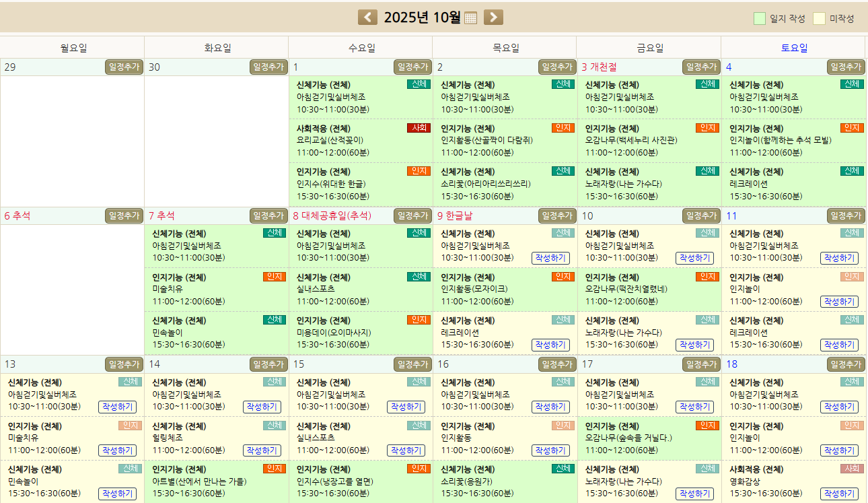
Task: Click the 사회 tag on October 1 요리교실
Action: [x=418, y=128]
